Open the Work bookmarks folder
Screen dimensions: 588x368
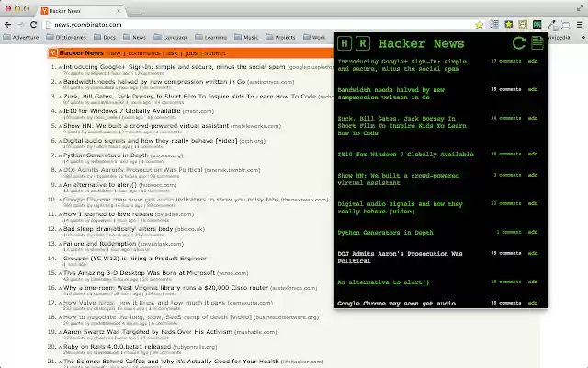coord(314,37)
